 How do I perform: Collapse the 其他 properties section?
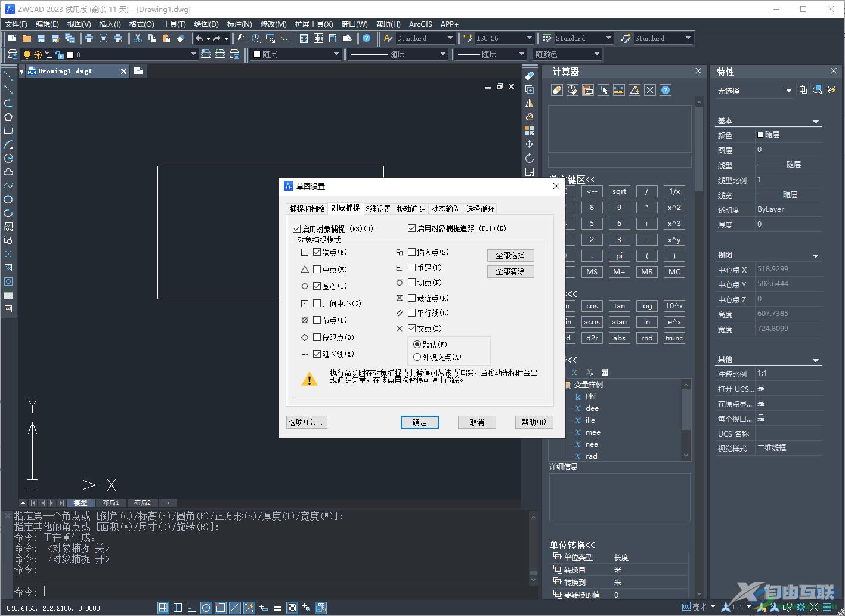pyautogui.click(x=816, y=360)
